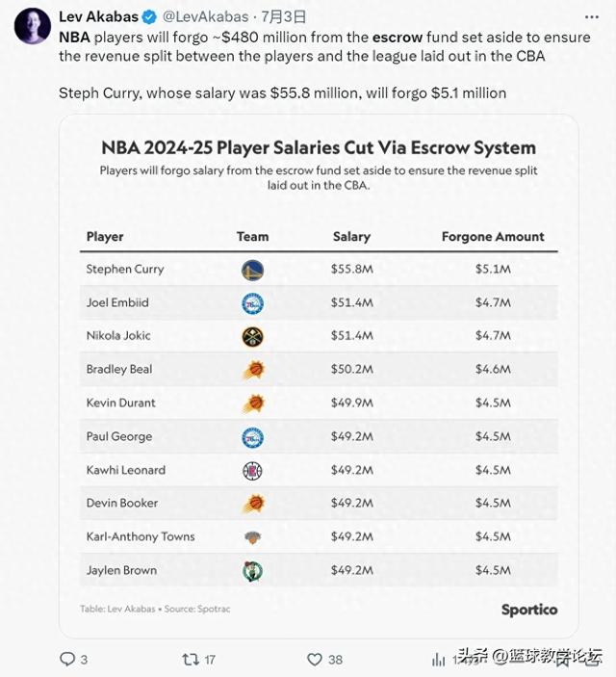The height and width of the screenshot is (677, 616).
Task: Click the Clippers logo beside Kawhi Leonard
Action: pos(252,471)
